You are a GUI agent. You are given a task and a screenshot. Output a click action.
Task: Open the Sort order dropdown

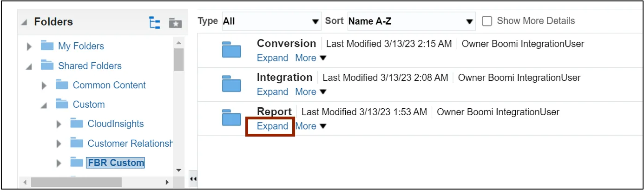click(x=411, y=21)
